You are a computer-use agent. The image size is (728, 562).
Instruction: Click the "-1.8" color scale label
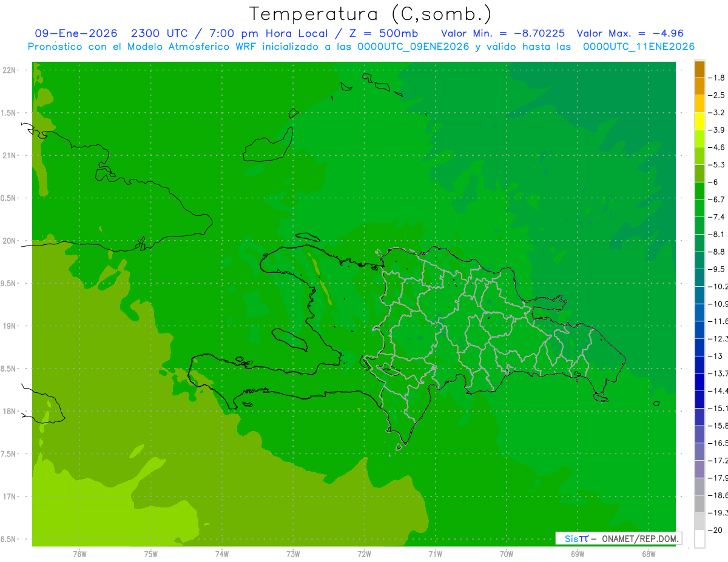tap(718, 78)
